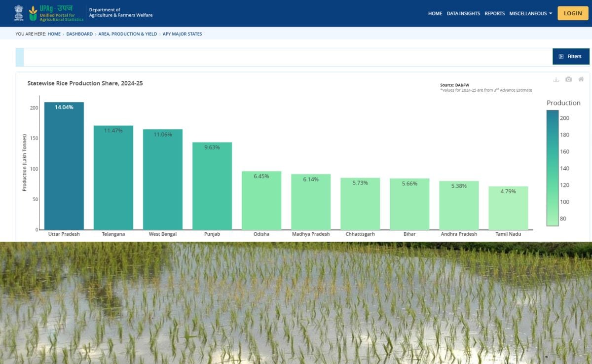Click the UPAg wheat logo

(x=33, y=13)
